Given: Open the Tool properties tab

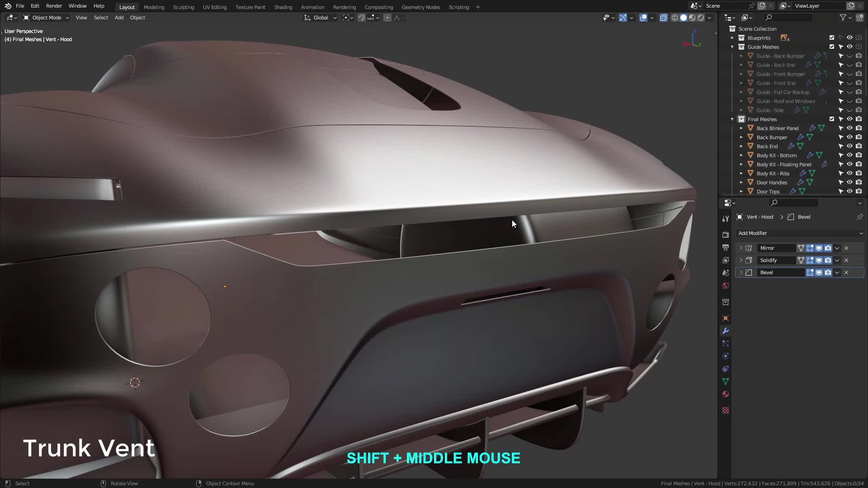Looking at the screenshot, I should [726, 219].
